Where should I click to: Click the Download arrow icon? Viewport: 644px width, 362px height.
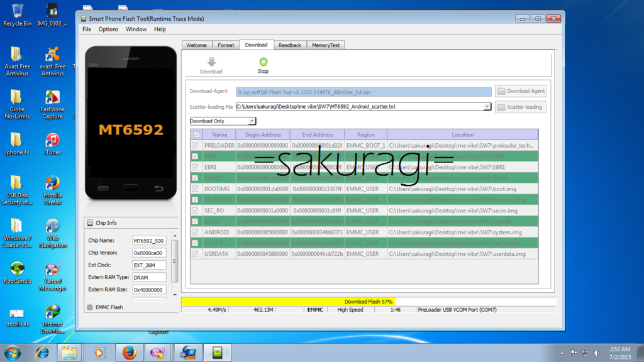[211, 62]
